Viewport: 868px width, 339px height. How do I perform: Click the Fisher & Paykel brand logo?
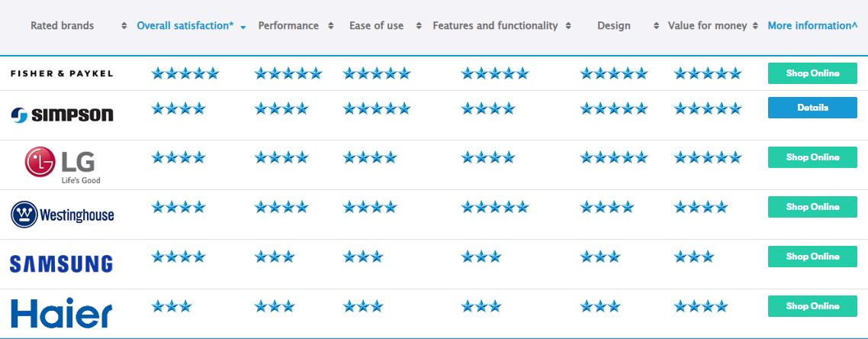pyautogui.click(x=62, y=73)
